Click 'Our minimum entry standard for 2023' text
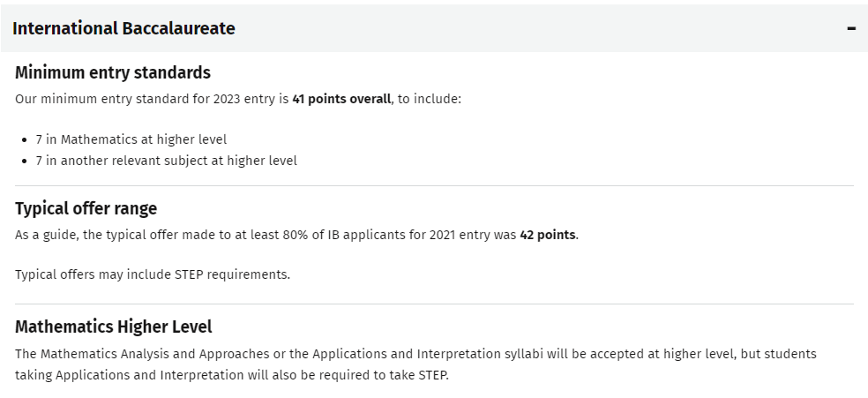This screenshot has width=868, height=398. [123, 99]
